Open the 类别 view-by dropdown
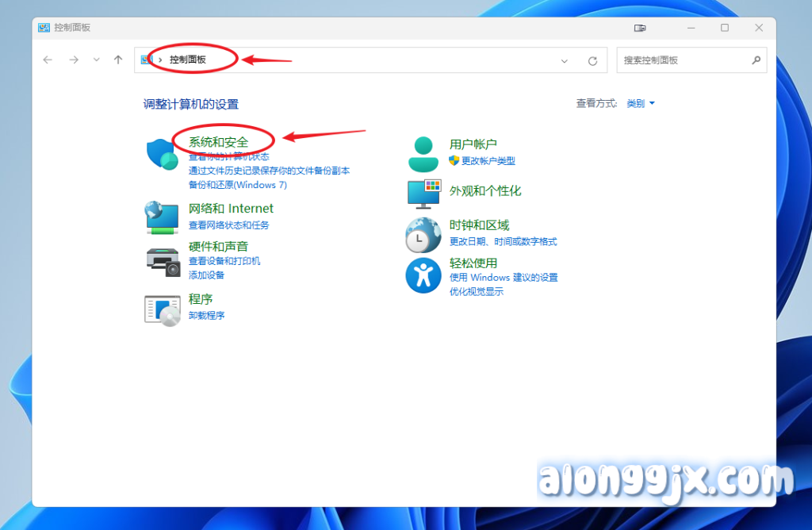The image size is (812, 530). [641, 103]
